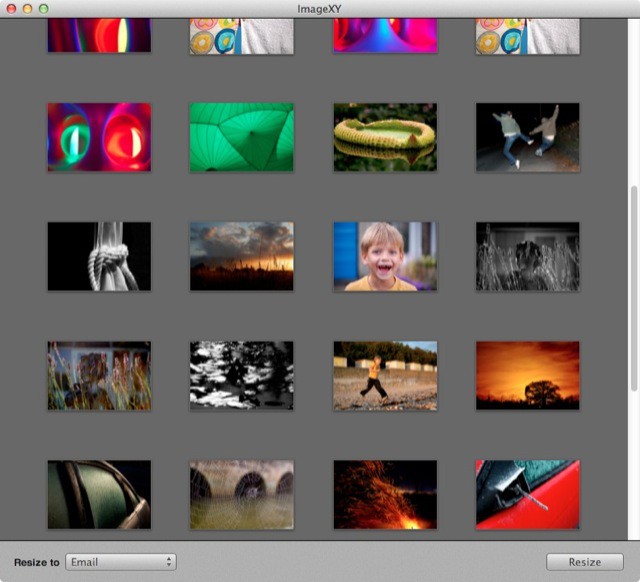Screen dimensions: 640x582
Task: Select the coiled green snake-like plant photo
Action: click(385, 137)
